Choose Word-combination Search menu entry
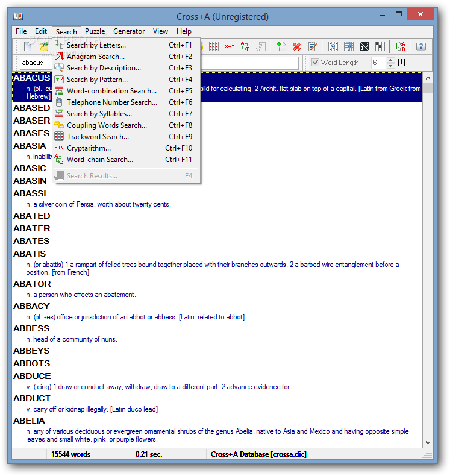The image size is (450, 476). 127,91
